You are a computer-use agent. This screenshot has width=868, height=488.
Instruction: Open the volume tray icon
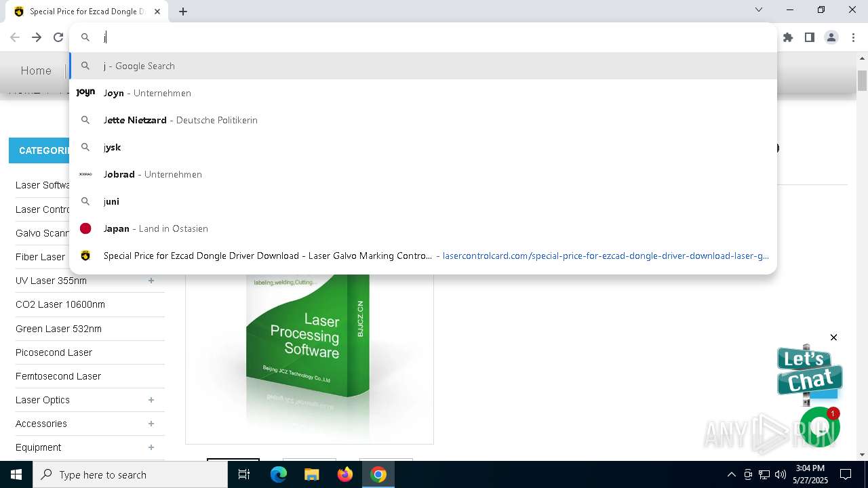780,474
